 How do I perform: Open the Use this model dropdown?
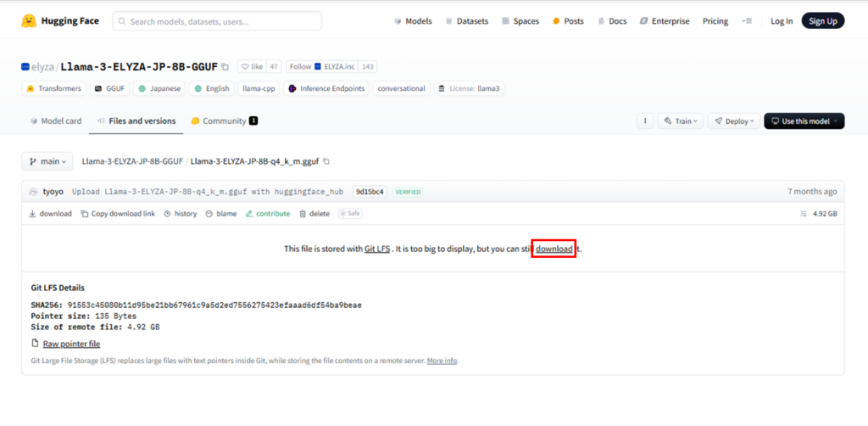pos(804,121)
